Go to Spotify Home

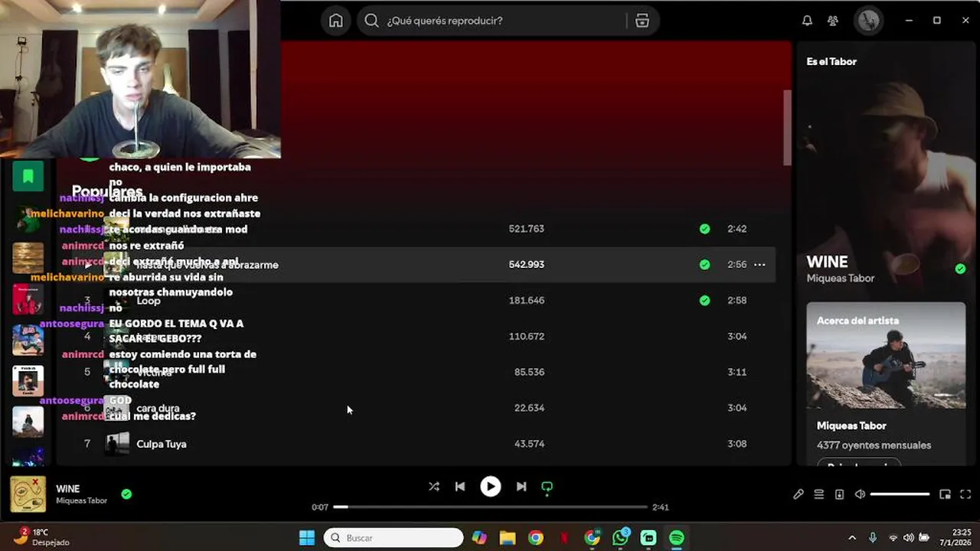[x=336, y=21]
